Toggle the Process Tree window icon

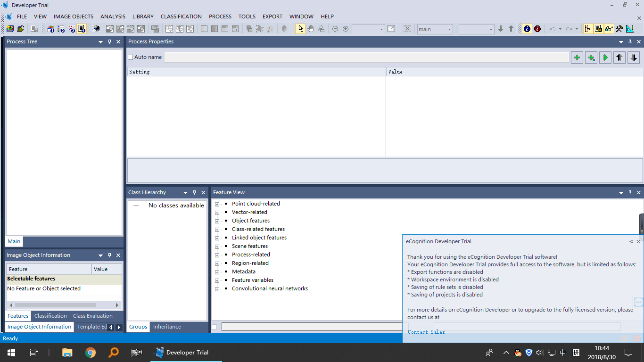(x=588, y=29)
